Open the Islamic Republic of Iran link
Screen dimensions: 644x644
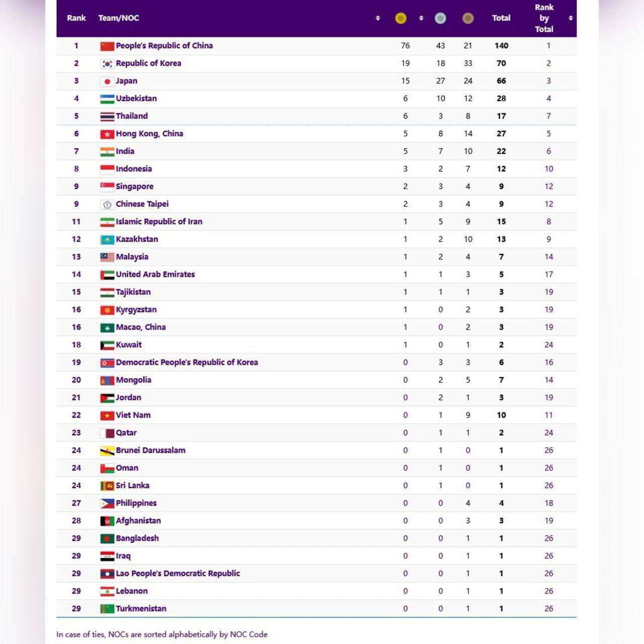coord(159,222)
